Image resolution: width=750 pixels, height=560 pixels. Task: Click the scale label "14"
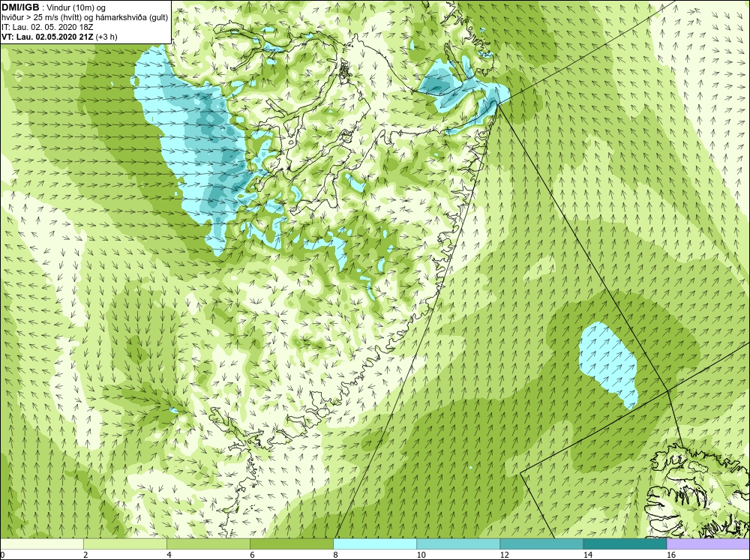click(587, 555)
